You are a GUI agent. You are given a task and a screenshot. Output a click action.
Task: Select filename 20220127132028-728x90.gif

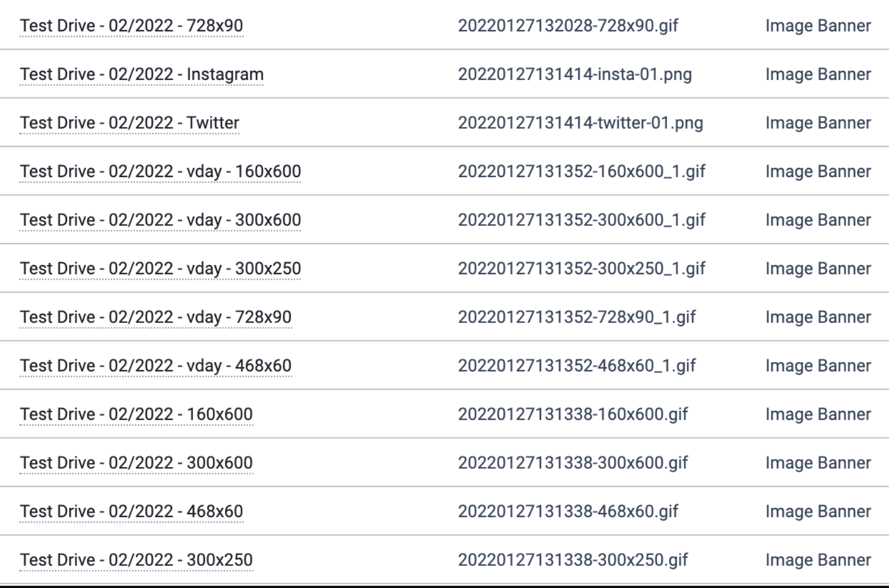(568, 26)
